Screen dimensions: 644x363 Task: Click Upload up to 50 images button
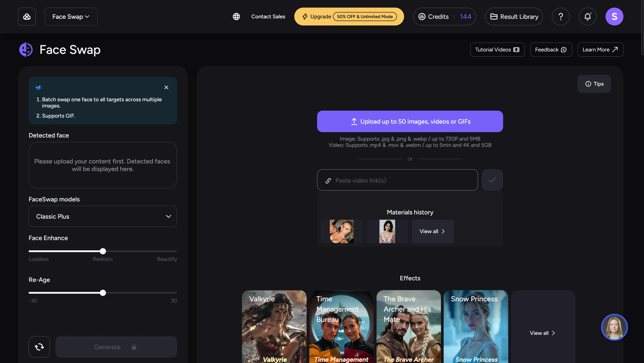[x=410, y=121]
